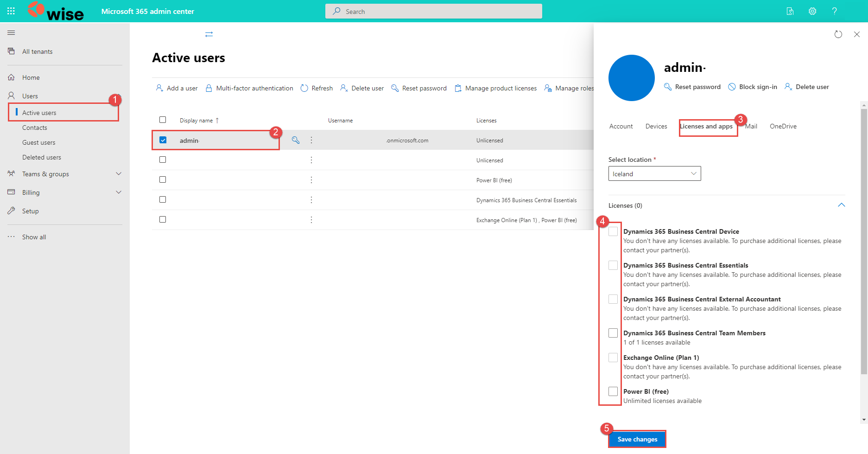
Task: Open the Select location dropdown
Action: coord(654,174)
